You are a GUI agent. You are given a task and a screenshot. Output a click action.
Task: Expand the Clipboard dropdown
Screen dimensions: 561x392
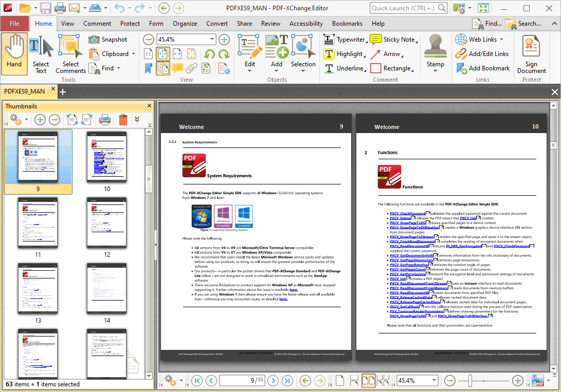(x=133, y=53)
